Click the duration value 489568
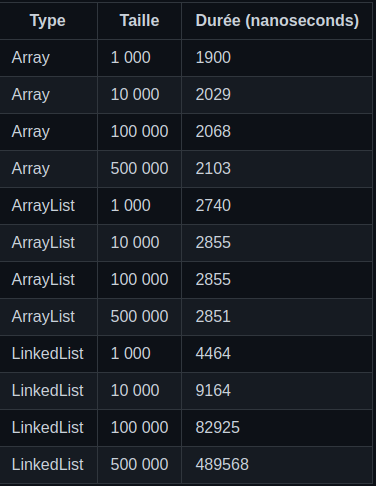This screenshot has width=376, height=486. [222, 465]
